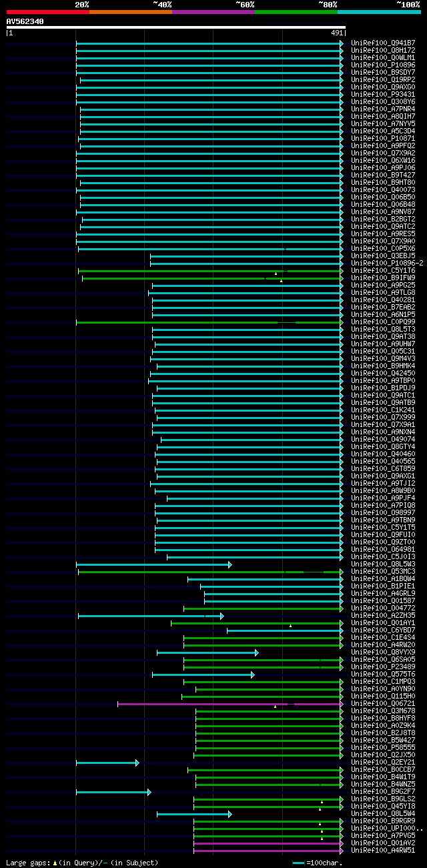The image size is (427, 868).
Task: Click purple alignment bar for UniRef100_Q01AV2
Action: coord(268,843)
